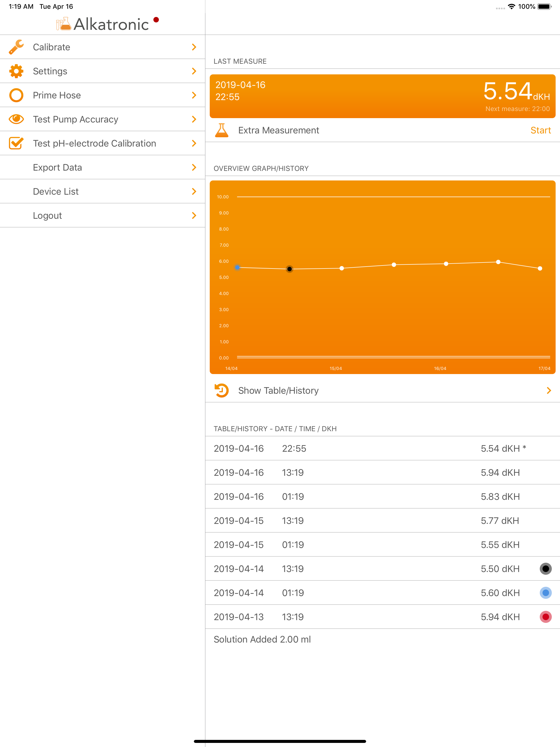This screenshot has height=747, width=560.
Task: Click the Settings gear icon
Action: pos(16,71)
